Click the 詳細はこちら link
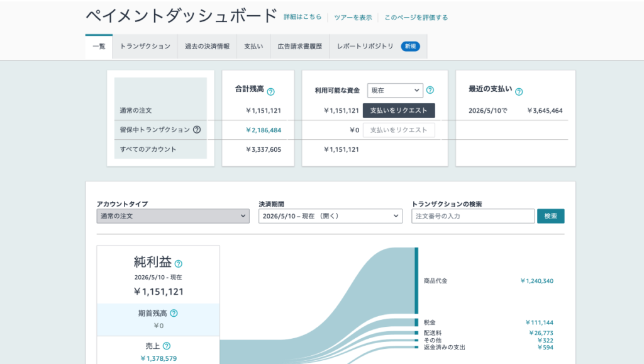644x364 pixels. (x=303, y=17)
